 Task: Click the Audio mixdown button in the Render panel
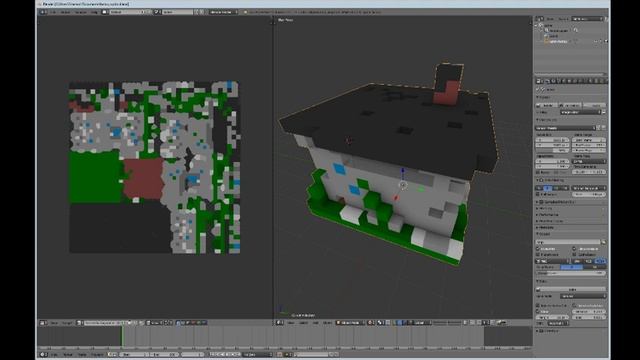(595, 105)
